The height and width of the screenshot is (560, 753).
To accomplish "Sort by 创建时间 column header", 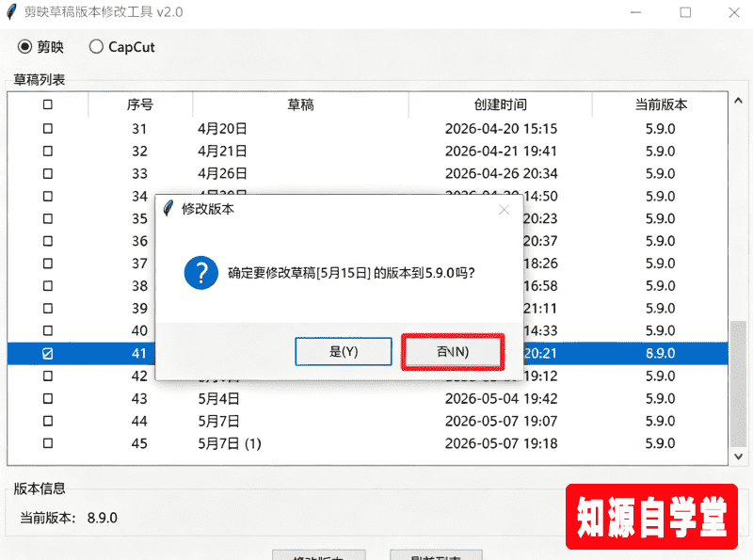I will pyautogui.click(x=501, y=104).
